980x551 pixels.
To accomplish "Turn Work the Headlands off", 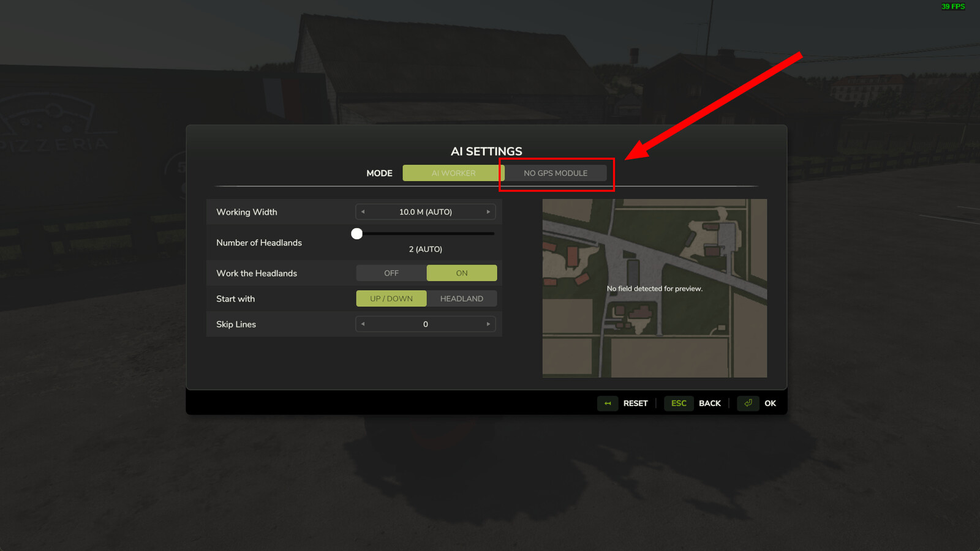I will 391,273.
